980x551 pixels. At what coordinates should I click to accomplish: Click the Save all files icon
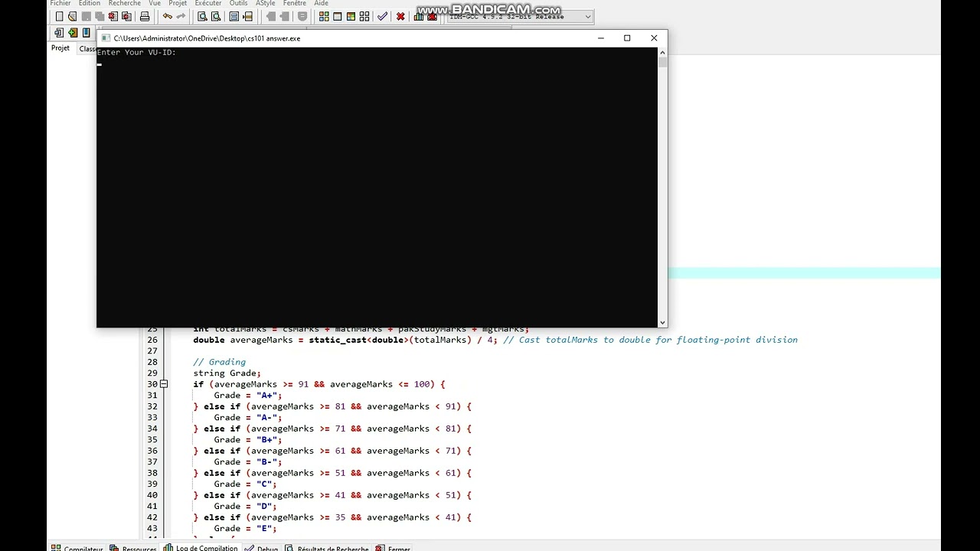100,16
